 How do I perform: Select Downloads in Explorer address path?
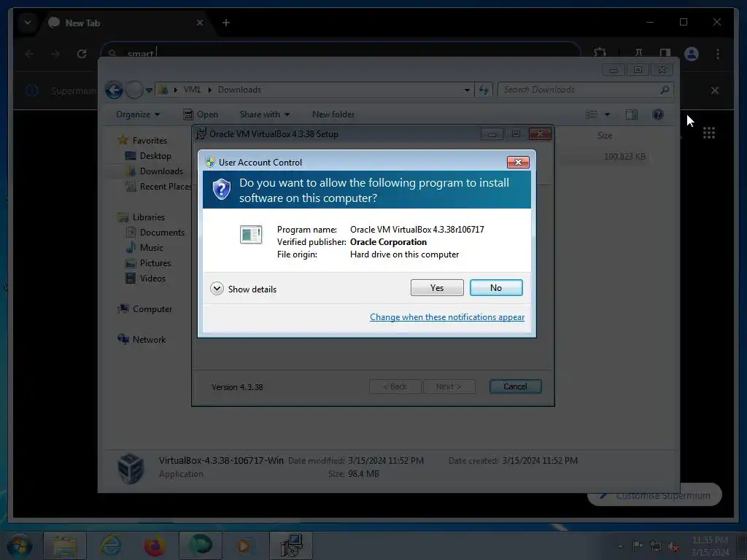pyautogui.click(x=239, y=90)
